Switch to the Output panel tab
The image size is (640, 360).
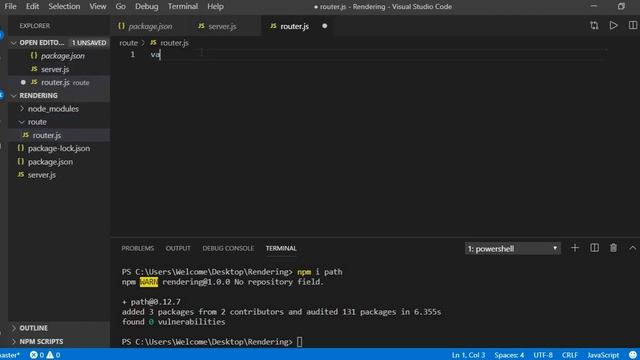point(178,249)
